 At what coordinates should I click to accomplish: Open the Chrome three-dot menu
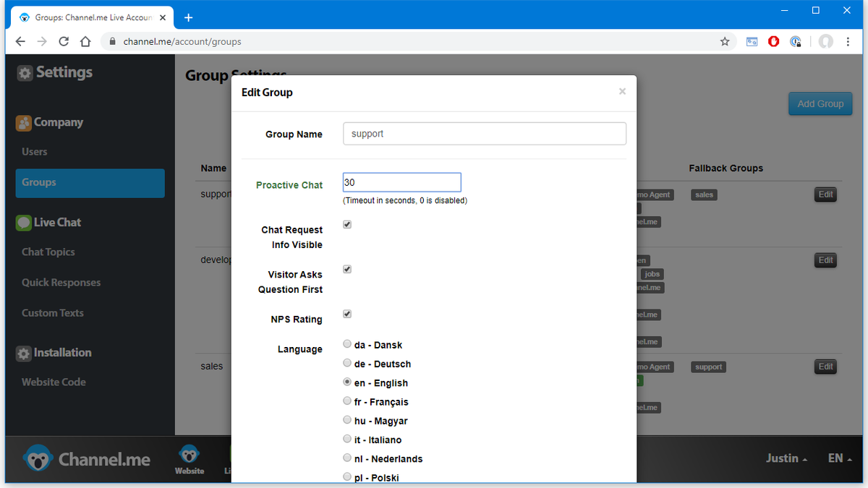coord(848,42)
